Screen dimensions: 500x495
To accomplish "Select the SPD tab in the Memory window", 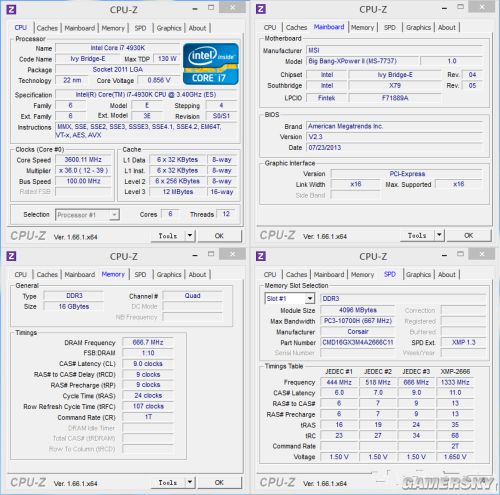I will click(x=140, y=275).
